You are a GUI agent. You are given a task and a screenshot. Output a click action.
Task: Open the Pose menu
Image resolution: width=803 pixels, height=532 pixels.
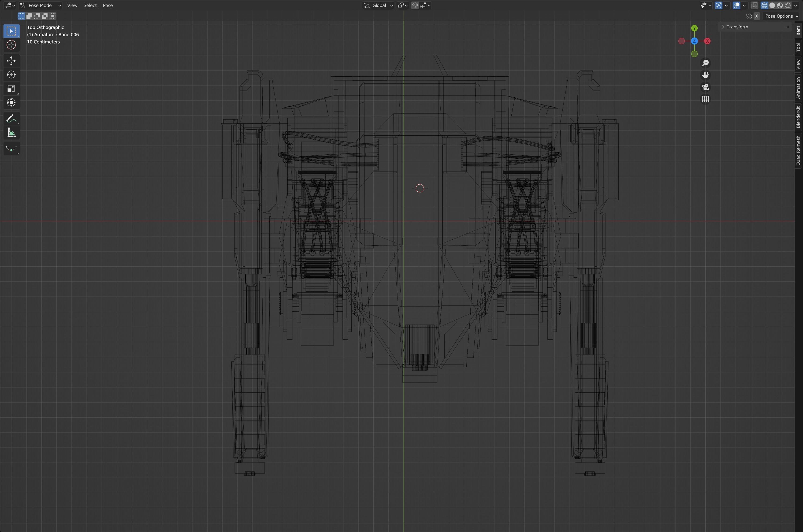(108, 5)
